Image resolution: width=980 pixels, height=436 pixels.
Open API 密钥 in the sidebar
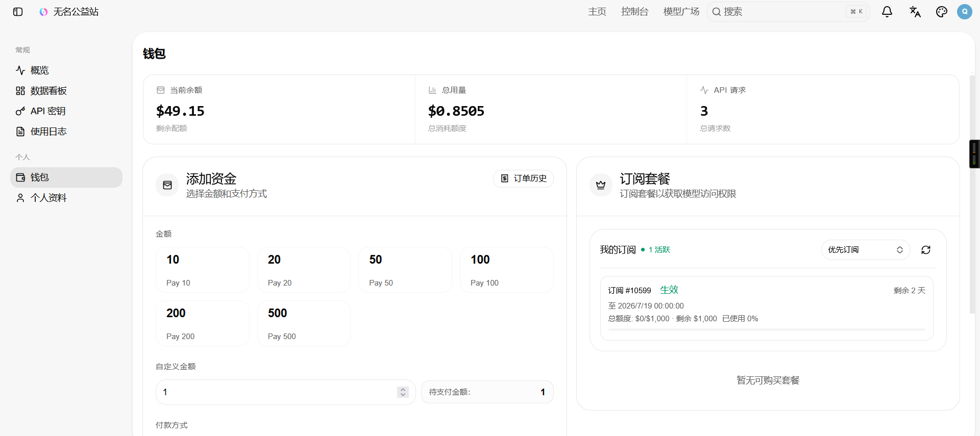pos(66,111)
